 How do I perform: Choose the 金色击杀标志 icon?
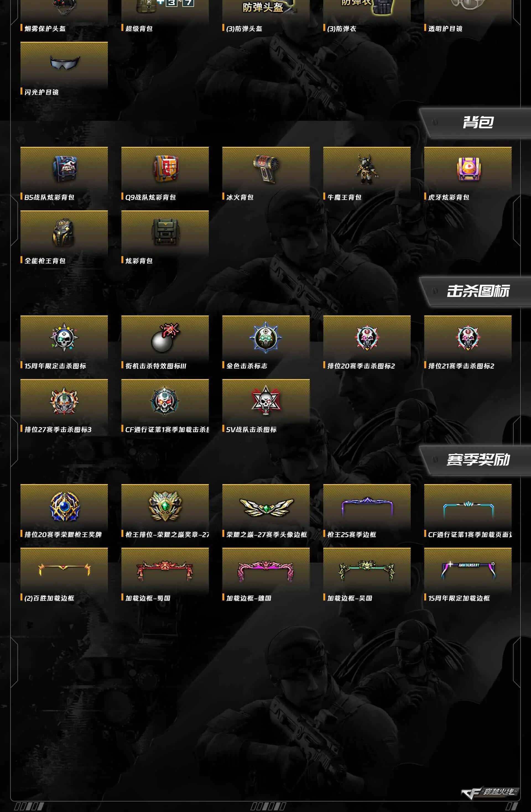coord(266,338)
